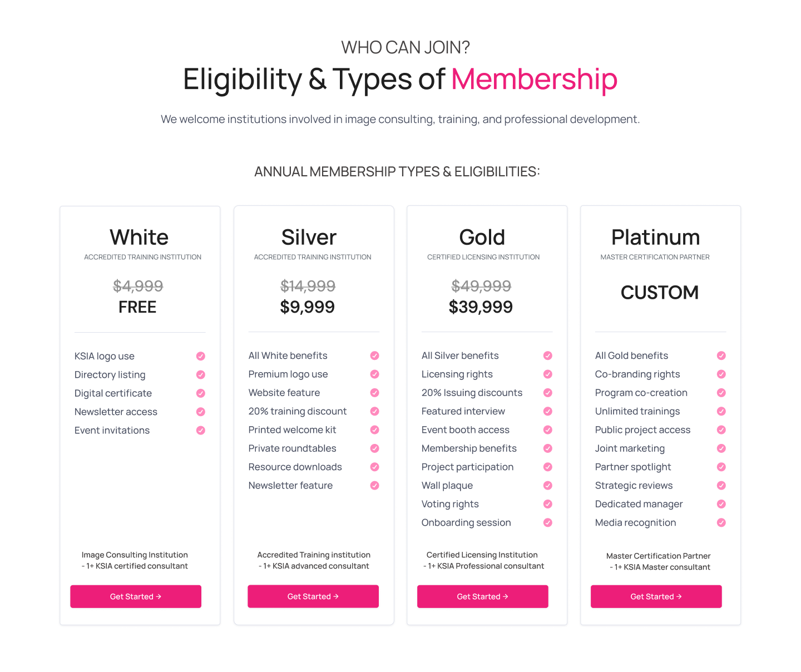801x672 pixels.
Task: Select the checkmark beside Voting rights
Action: pyautogui.click(x=548, y=504)
